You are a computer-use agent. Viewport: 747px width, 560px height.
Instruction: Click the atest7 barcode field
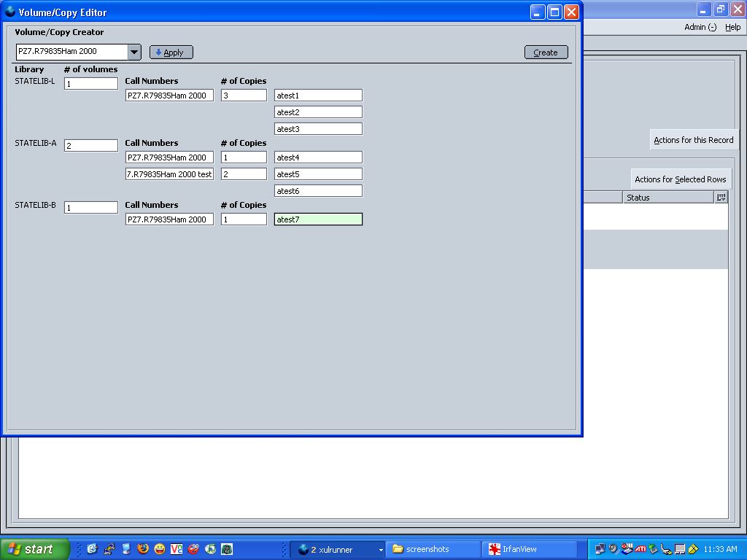pyautogui.click(x=318, y=219)
